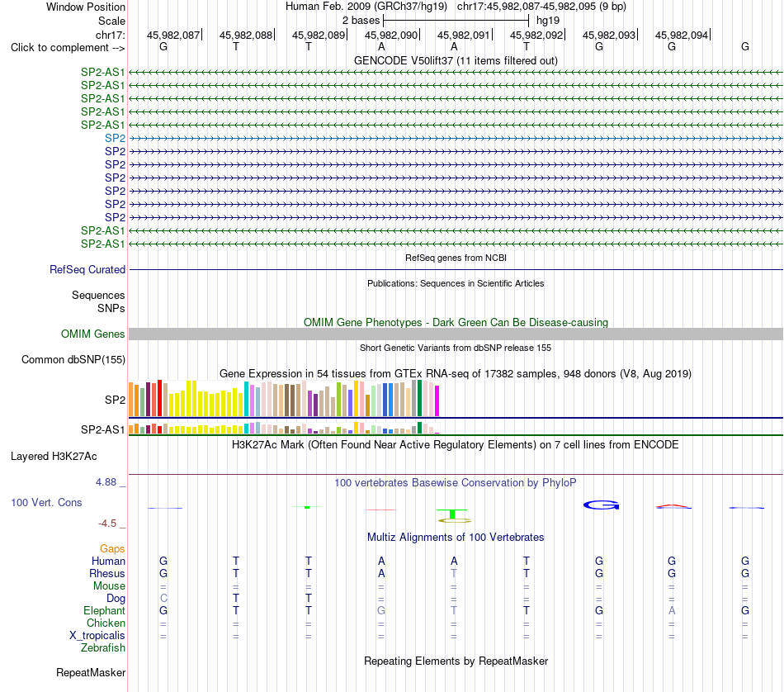Open 'Repeating Elements by RepeatMasker' track title
Viewport: 784px width, 692px height.
coord(456,661)
